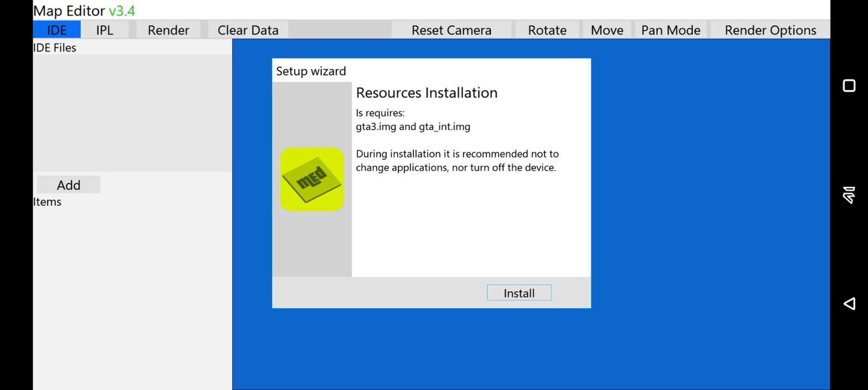Open the Render tab
Viewport: 868px width, 390px height.
coord(167,29)
